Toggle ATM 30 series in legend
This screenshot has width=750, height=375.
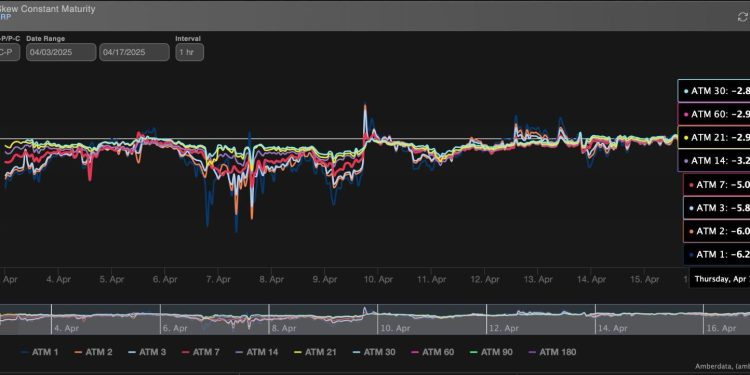[x=374, y=352]
